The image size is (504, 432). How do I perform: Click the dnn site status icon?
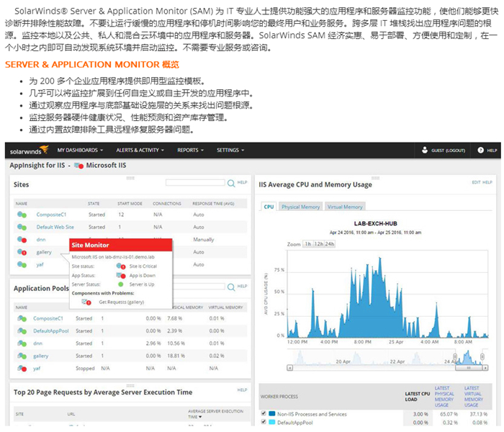pos(22,240)
